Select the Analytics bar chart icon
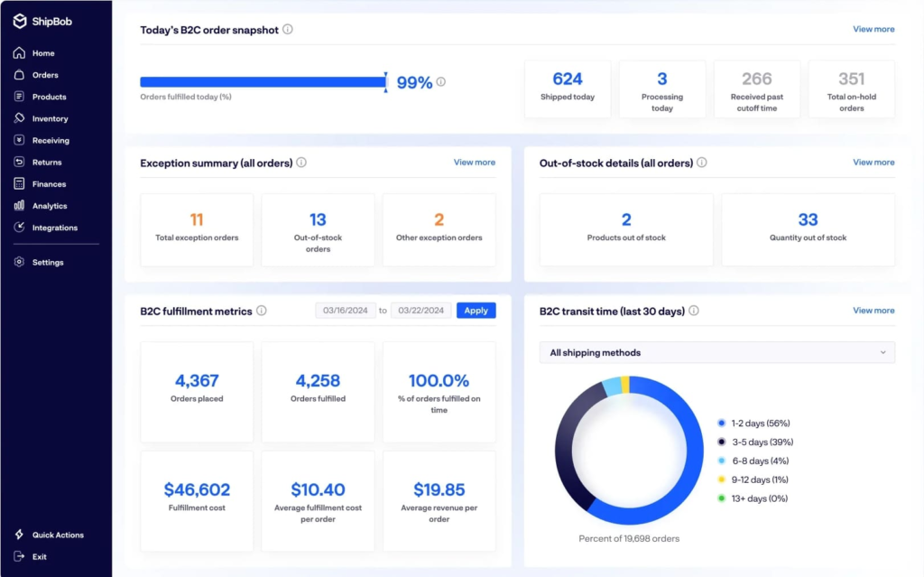This screenshot has width=924, height=577. tap(19, 206)
